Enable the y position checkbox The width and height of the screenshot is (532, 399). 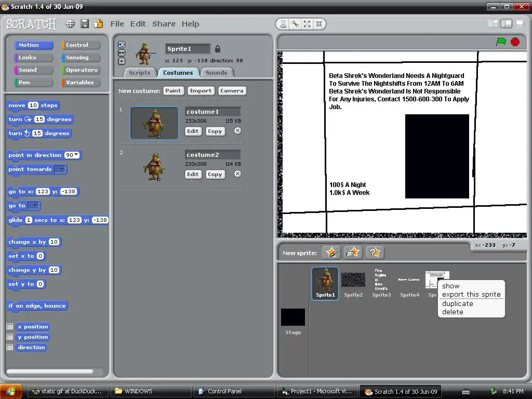click(10, 337)
